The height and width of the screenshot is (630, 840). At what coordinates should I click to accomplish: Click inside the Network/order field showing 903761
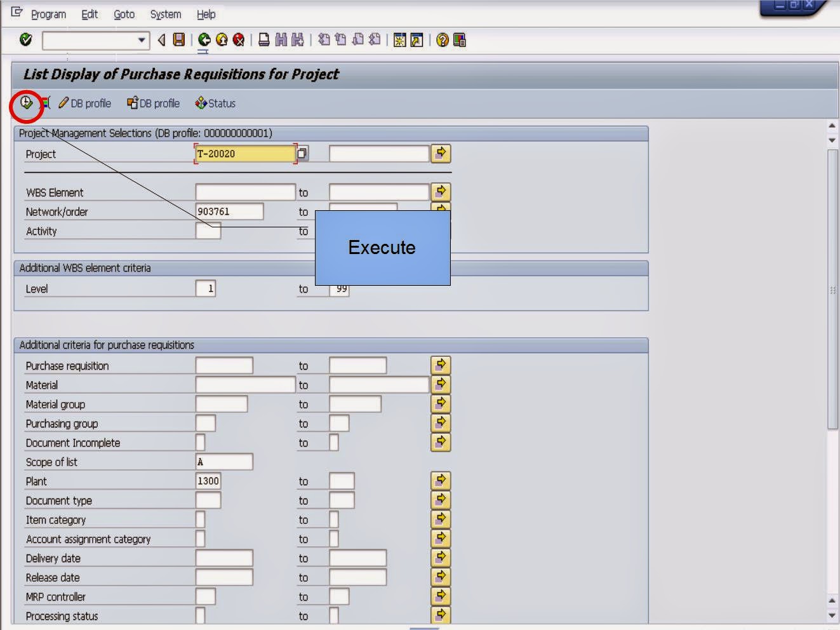[229, 211]
